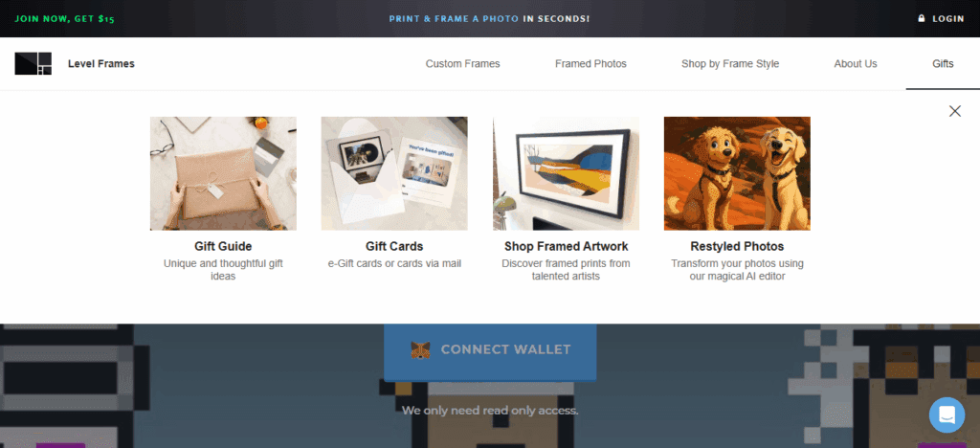Expand the Shop by Frame Style menu
This screenshot has height=448, width=980.
730,64
